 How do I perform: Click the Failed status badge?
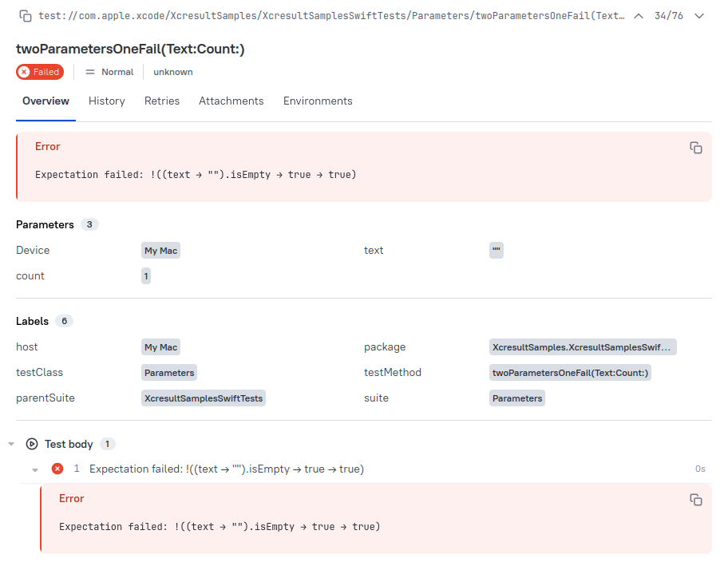(x=39, y=72)
